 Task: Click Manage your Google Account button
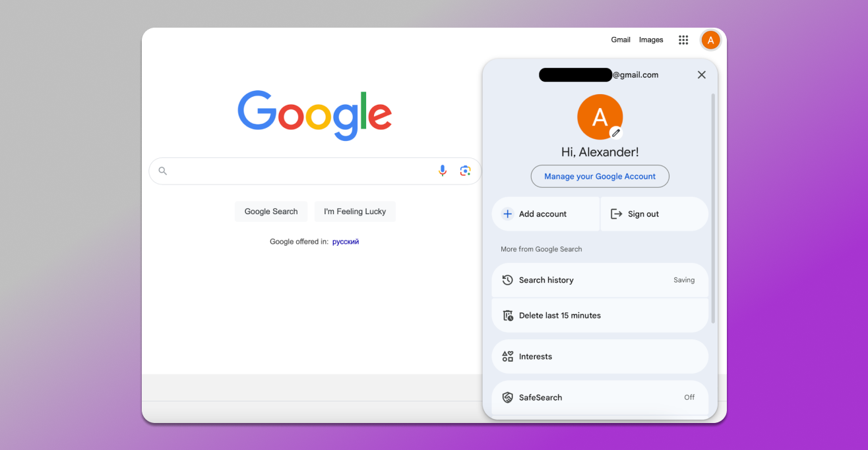point(600,177)
